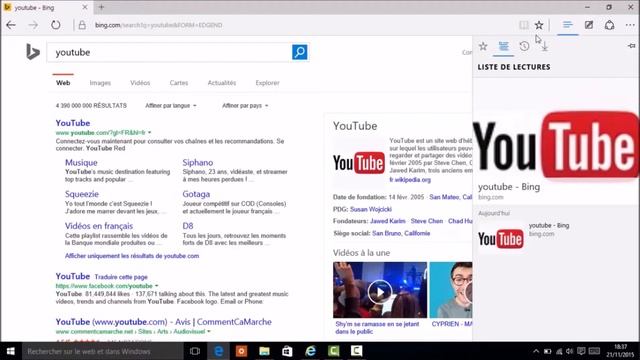640x360 pixels.
Task: Expand Affiner par pays dropdown
Action: [245, 106]
